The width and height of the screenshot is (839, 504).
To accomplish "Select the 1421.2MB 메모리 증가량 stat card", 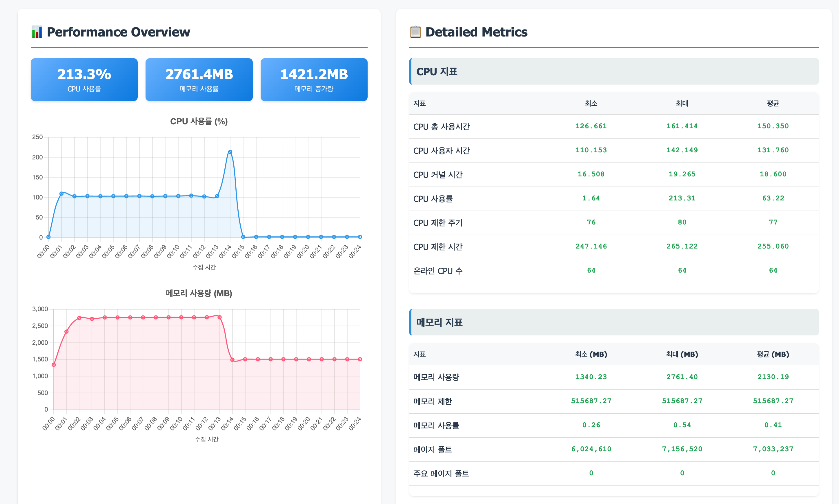I will coord(314,79).
